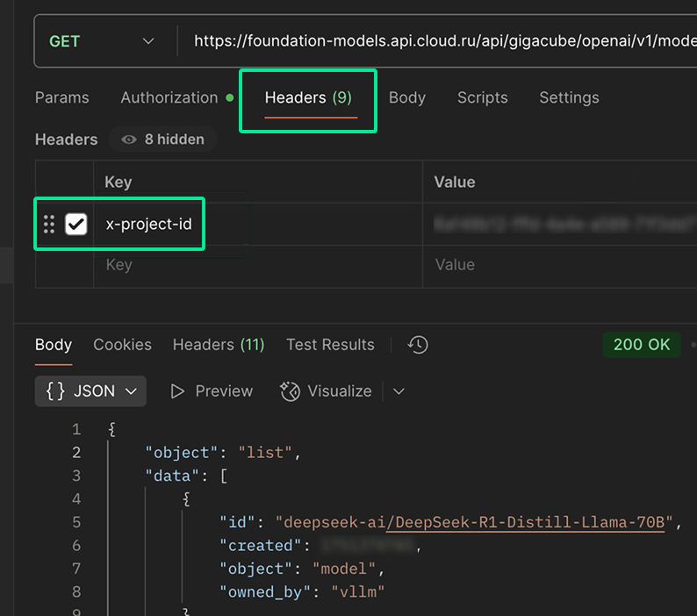Click the empty Key placeholder field
This screenshot has width=697, height=616.
[258, 265]
